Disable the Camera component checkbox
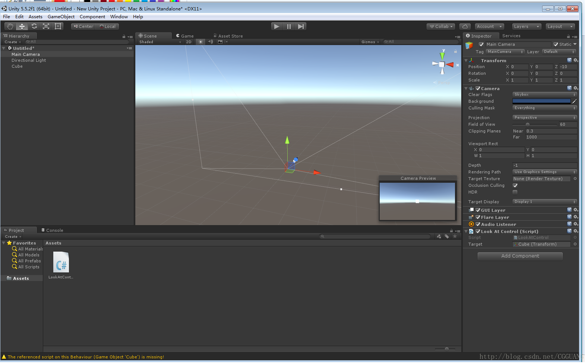The width and height of the screenshot is (588, 364). pos(478,88)
